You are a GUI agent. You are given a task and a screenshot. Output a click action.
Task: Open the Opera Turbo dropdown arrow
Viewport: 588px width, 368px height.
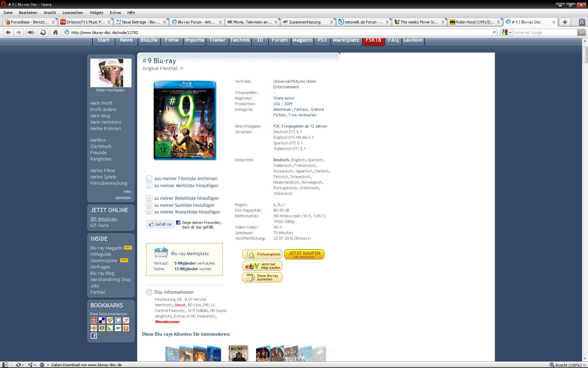pos(48,365)
